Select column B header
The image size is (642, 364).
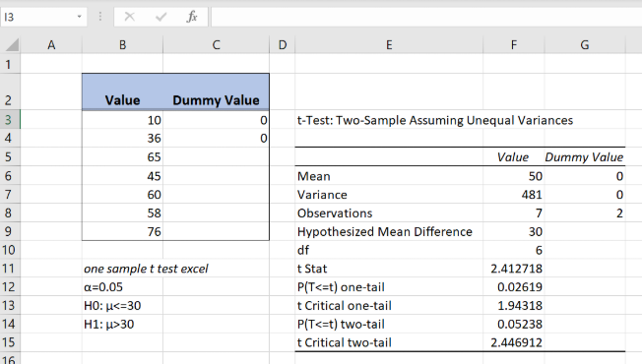[x=122, y=45]
